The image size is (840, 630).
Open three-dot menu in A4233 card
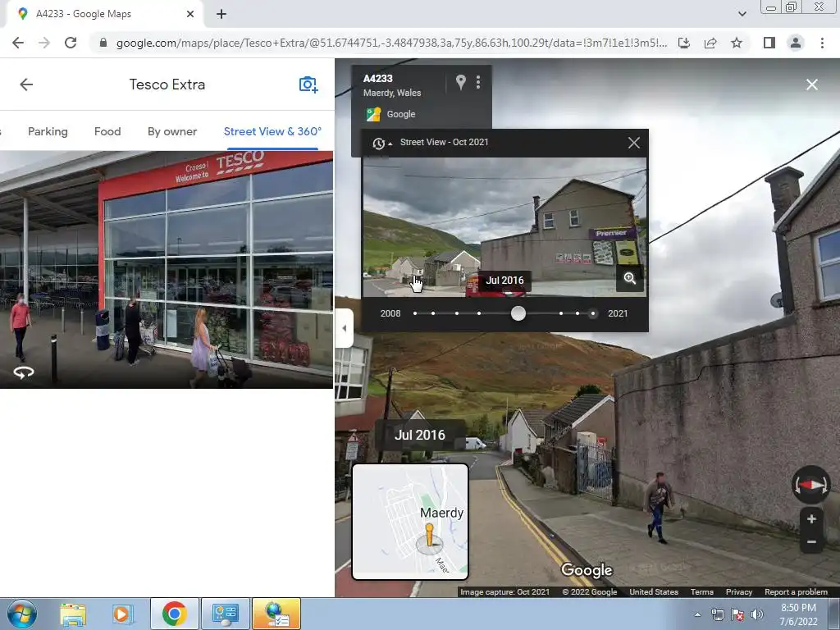click(x=478, y=82)
